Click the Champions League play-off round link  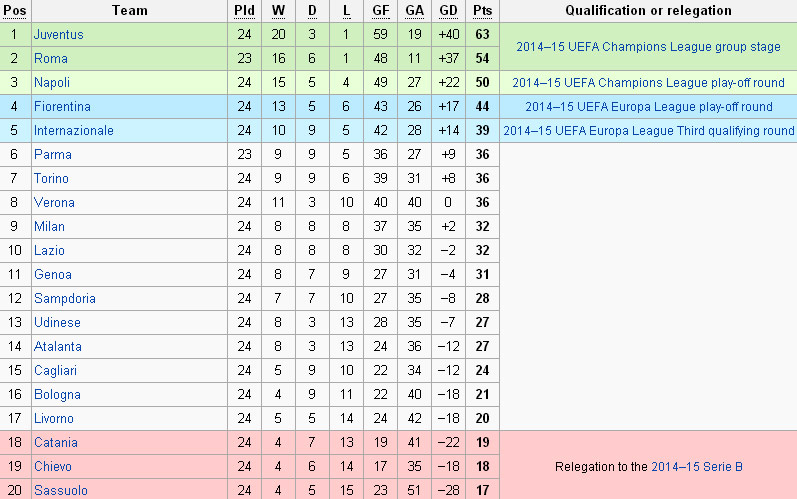pyautogui.click(x=648, y=82)
